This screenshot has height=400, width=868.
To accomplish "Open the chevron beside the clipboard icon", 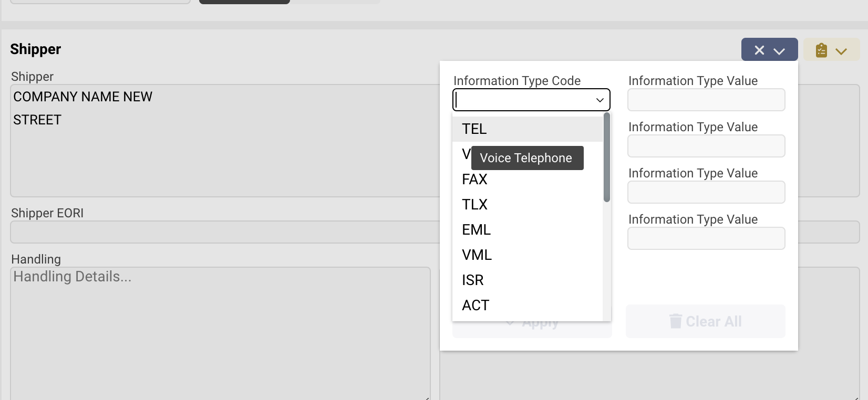I will 841,51.
